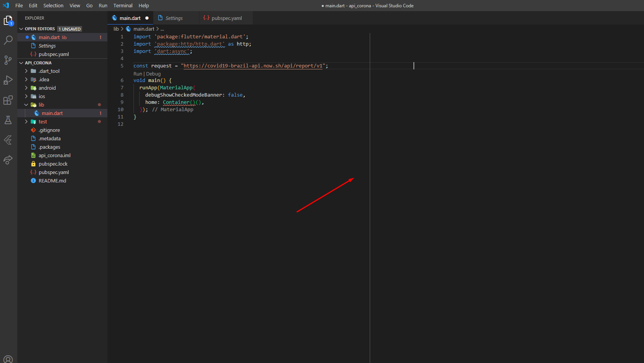Open the README.md file
The width and height of the screenshot is (644, 363).
(x=62, y=181)
